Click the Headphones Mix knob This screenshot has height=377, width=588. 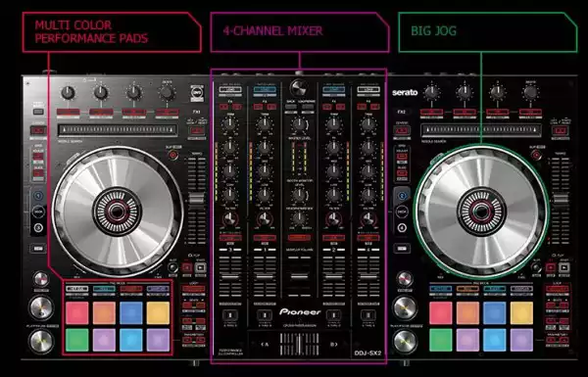[x=299, y=217]
